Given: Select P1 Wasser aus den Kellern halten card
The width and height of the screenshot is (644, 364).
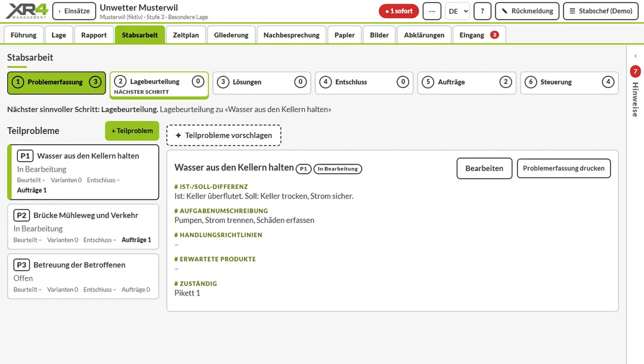Looking at the screenshot, I should point(83,172).
